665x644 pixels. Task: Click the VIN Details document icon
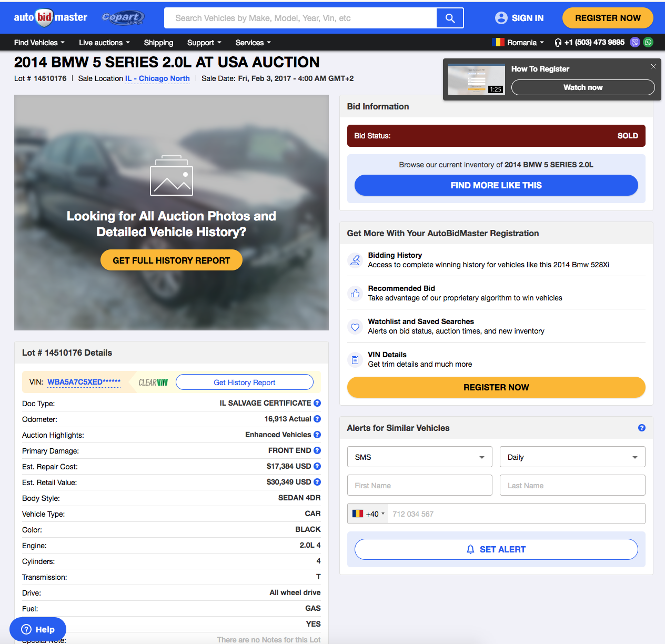[x=355, y=360]
